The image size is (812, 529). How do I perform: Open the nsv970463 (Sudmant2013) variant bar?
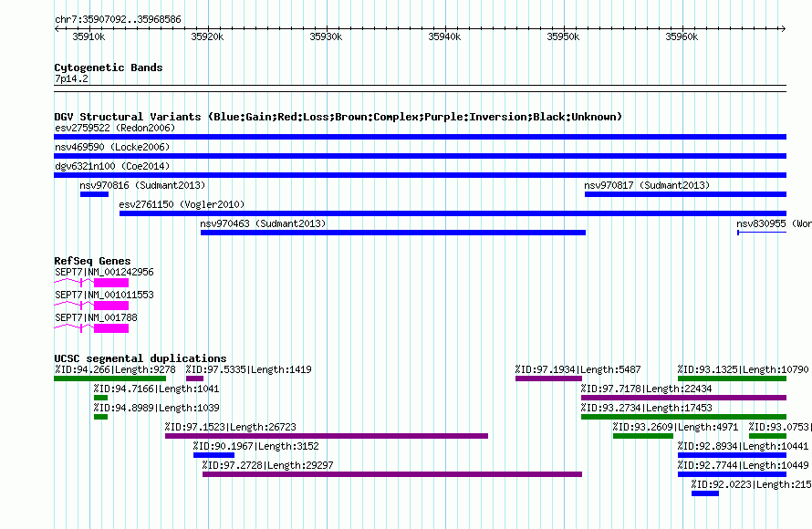(393, 233)
